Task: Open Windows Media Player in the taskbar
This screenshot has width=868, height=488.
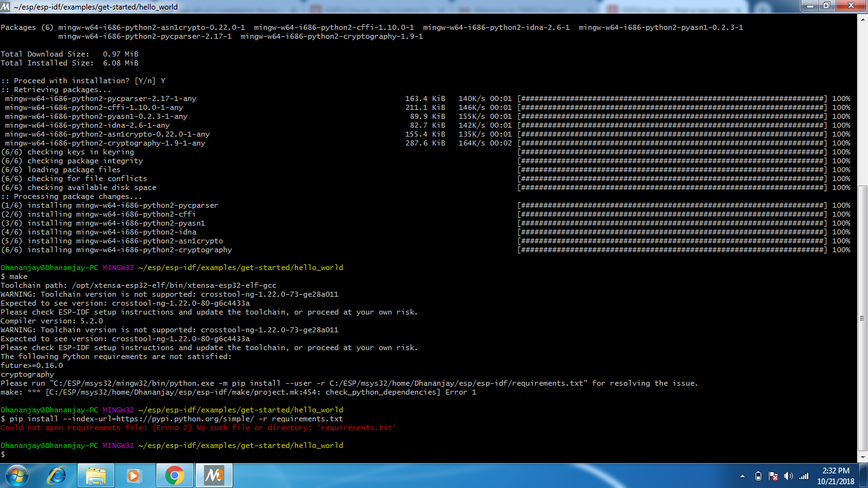Action: [134, 475]
